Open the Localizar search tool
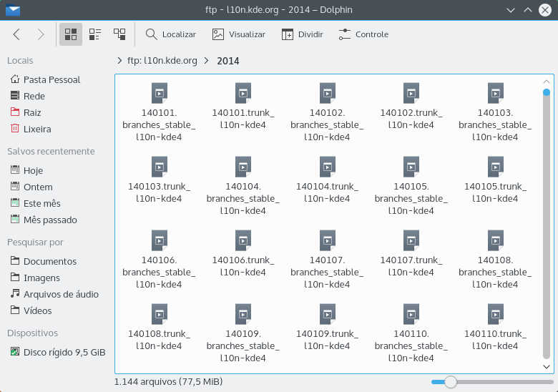558x392 pixels. 171,34
